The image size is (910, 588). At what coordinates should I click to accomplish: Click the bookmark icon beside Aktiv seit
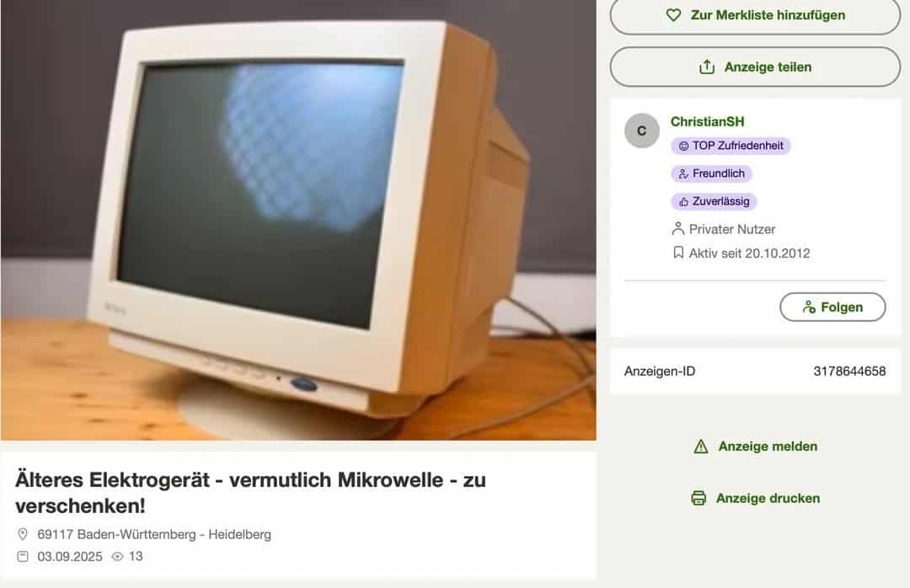(677, 253)
